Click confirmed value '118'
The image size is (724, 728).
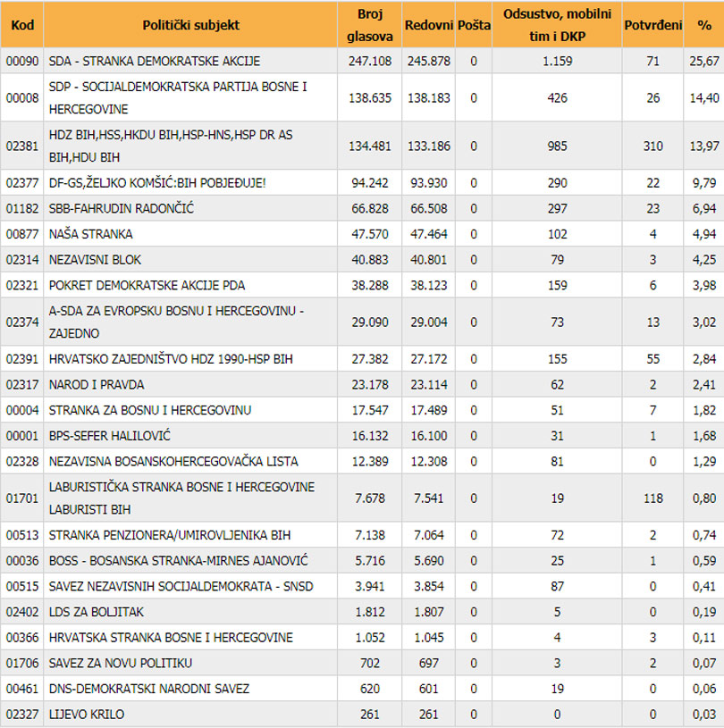(x=652, y=498)
